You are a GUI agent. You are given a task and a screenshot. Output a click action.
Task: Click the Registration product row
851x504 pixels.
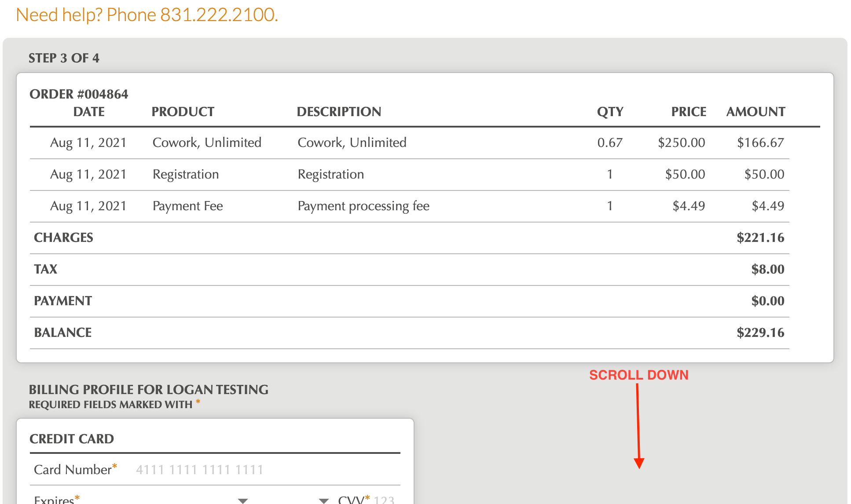185,174
